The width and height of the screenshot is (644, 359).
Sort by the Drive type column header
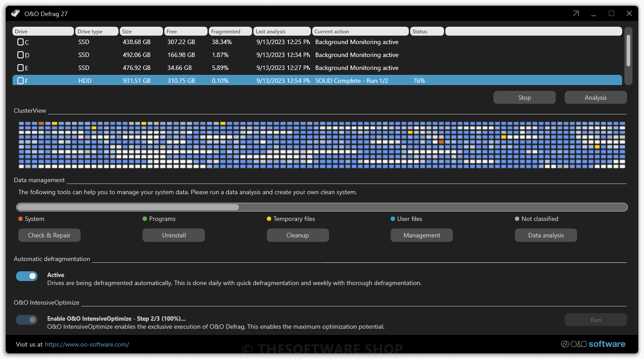tap(97, 31)
